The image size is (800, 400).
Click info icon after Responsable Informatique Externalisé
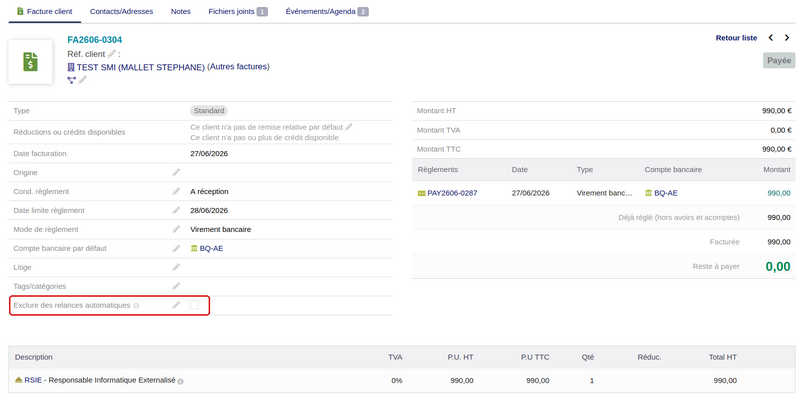pos(181,381)
